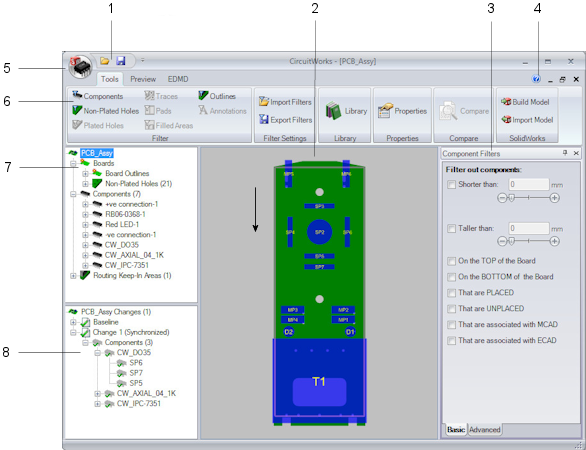
Task: Click Import Filters in Filter Settings
Action: click(286, 102)
